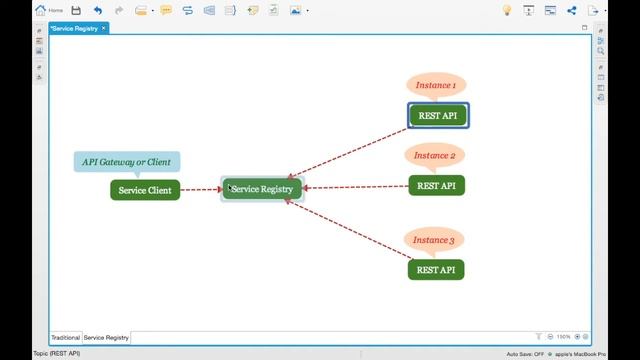Click the fit map button next to zoom
This screenshot has width=640, height=360.
585,336
